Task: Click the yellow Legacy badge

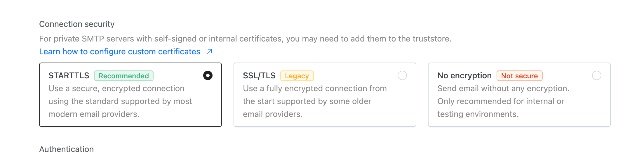Action: pos(297,76)
